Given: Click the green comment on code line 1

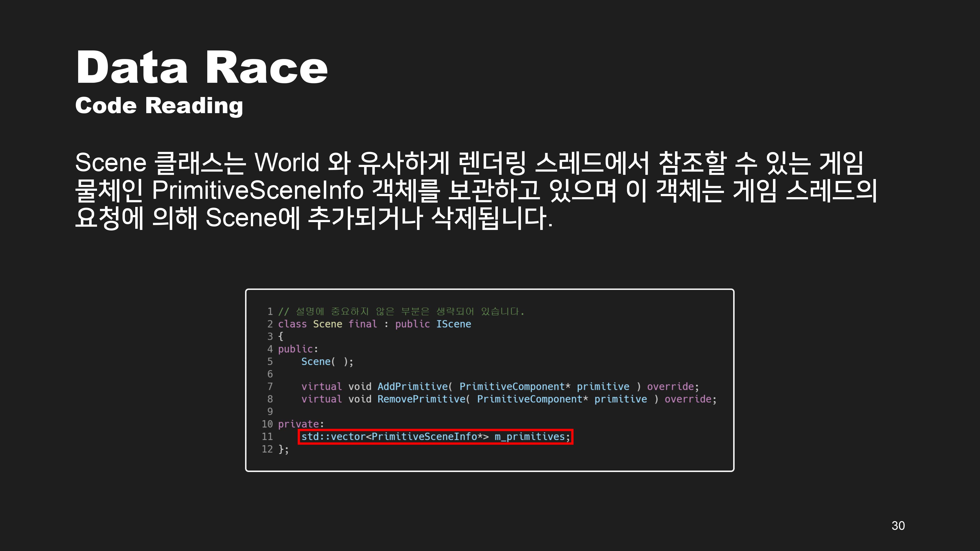Looking at the screenshot, I should (401, 311).
